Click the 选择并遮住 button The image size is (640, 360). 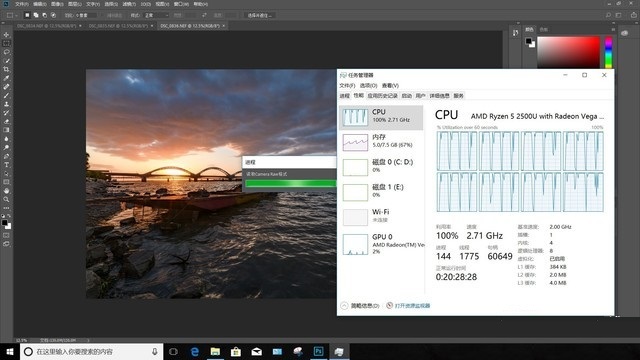coord(260,15)
